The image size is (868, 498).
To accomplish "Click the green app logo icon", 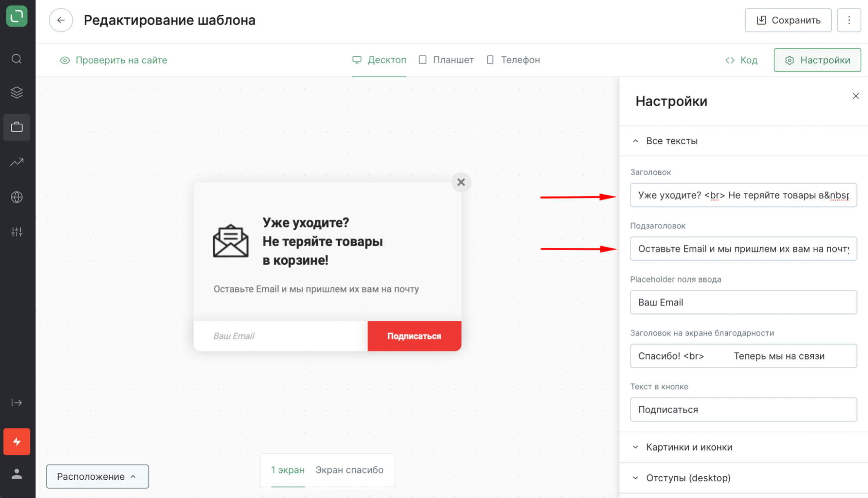I will [17, 16].
